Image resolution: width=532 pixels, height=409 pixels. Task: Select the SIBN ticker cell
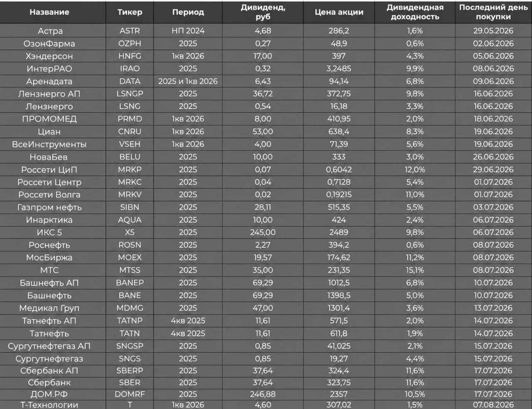click(x=130, y=207)
